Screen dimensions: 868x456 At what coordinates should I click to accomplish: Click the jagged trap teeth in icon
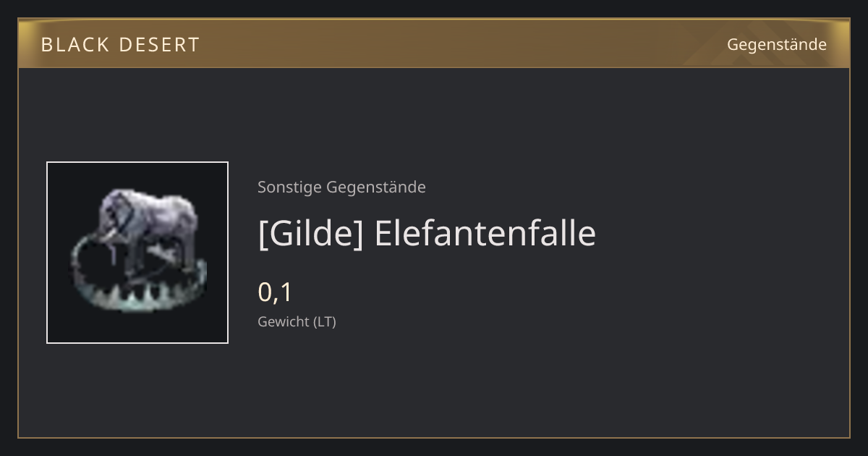click(x=137, y=295)
